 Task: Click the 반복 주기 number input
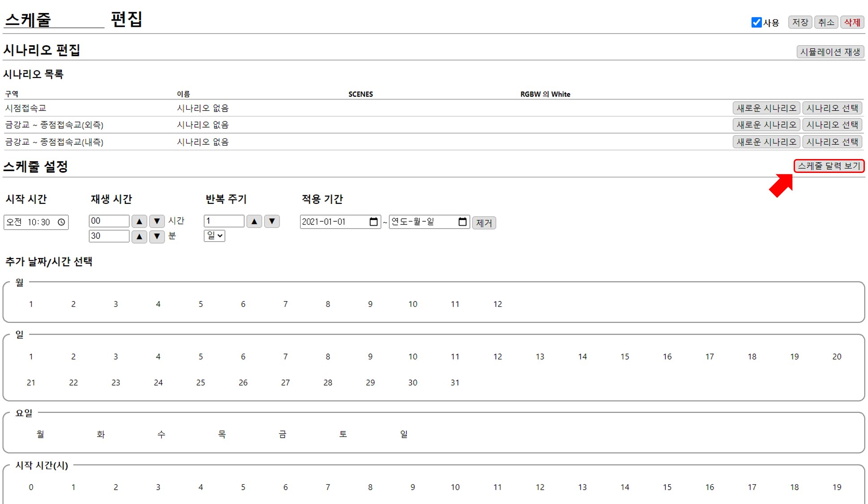point(224,221)
